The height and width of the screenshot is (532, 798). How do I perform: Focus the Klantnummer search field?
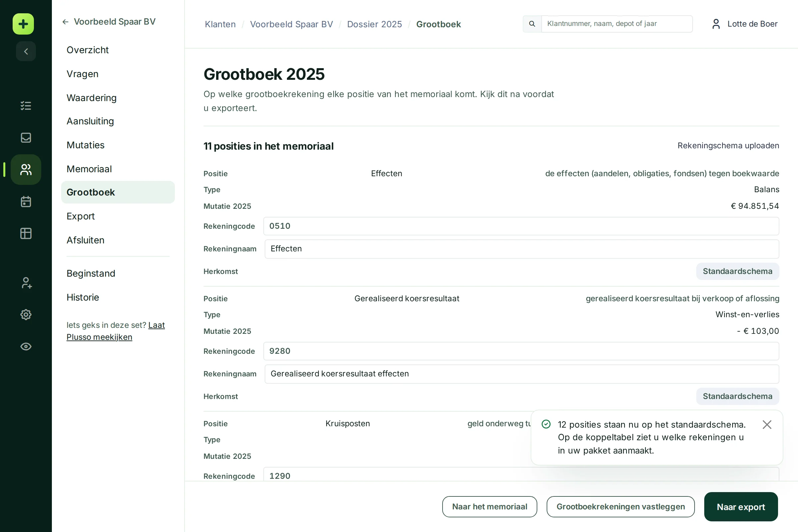click(x=617, y=24)
